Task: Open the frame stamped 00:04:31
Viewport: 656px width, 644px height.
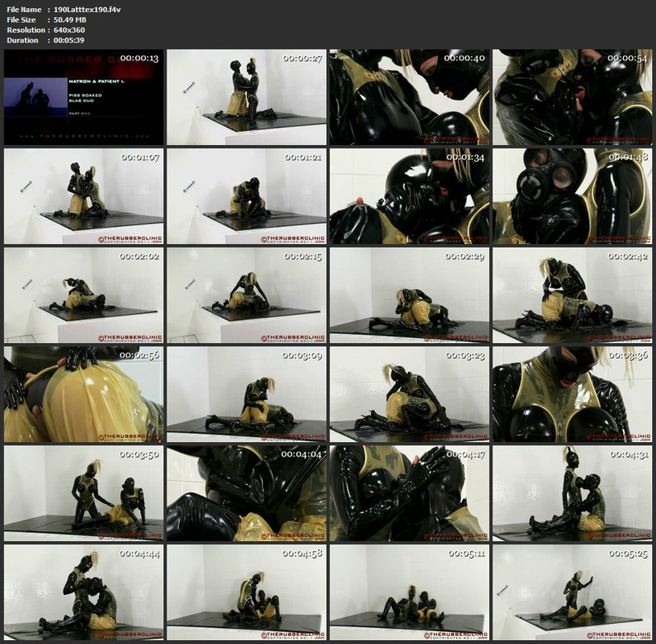Action: (x=572, y=493)
